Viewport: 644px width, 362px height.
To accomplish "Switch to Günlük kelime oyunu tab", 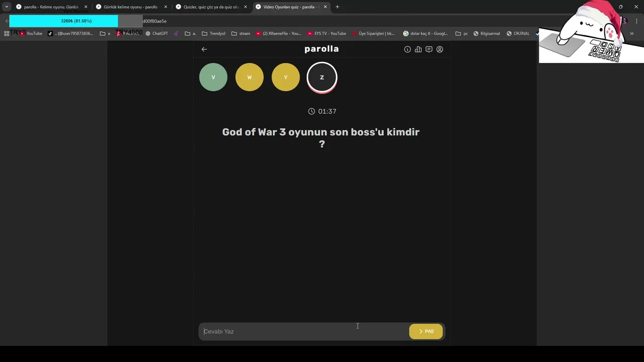I will (130, 7).
